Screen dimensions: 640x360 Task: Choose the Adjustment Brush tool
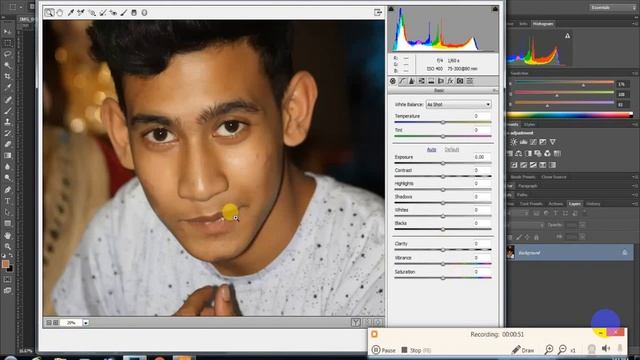point(124,13)
